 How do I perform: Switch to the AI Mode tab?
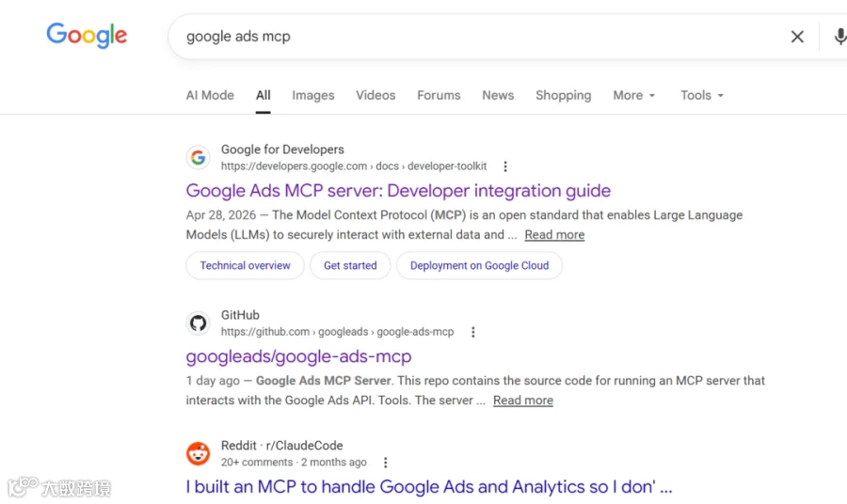tap(210, 96)
